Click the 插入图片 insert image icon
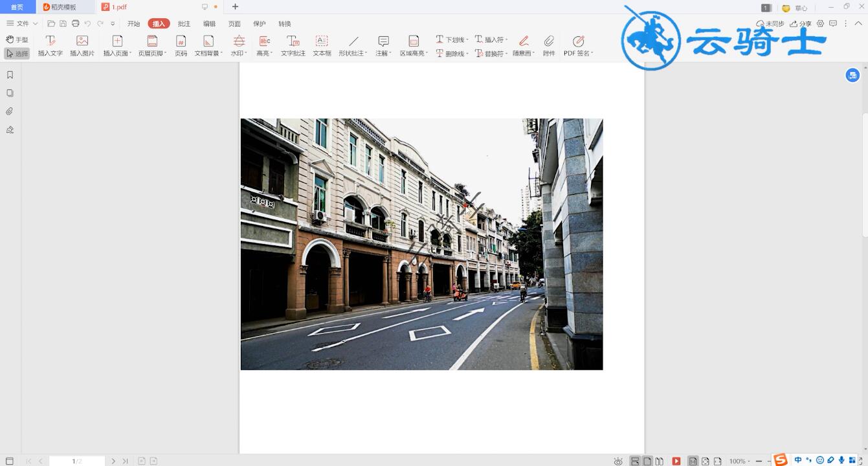The image size is (868, 466). pos(82,41)
